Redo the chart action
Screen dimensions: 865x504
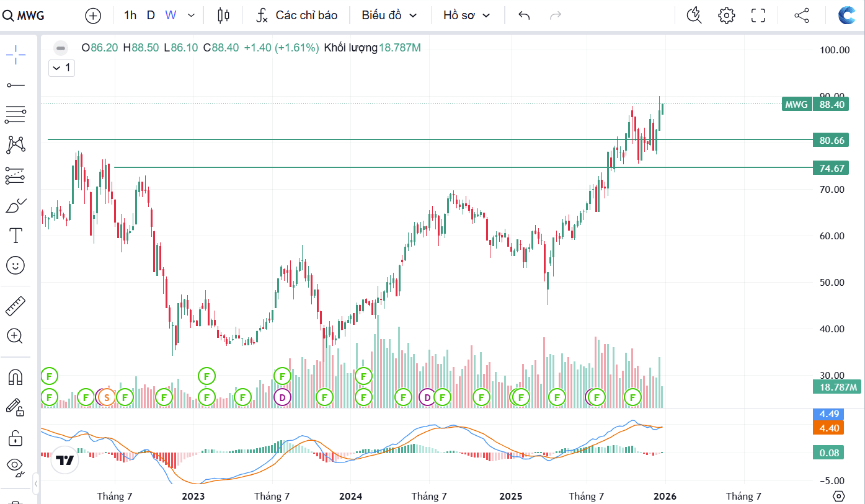point(556,15)
